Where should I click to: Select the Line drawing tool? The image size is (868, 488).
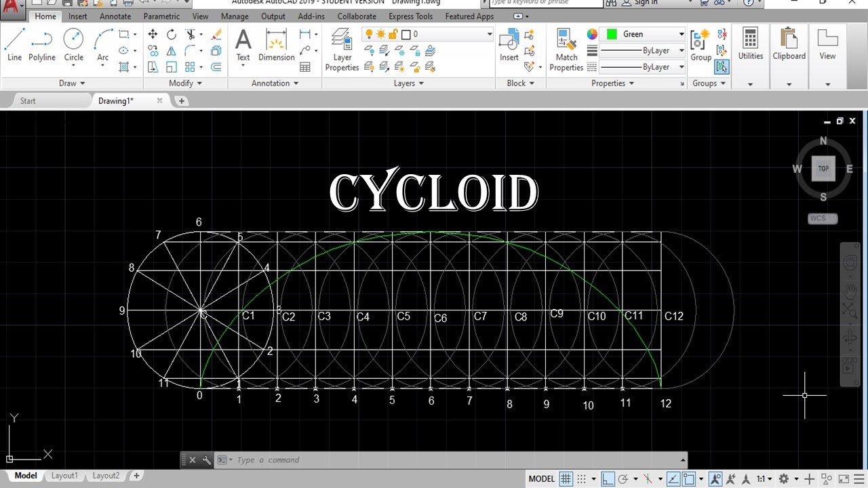(x=14, y=45)
